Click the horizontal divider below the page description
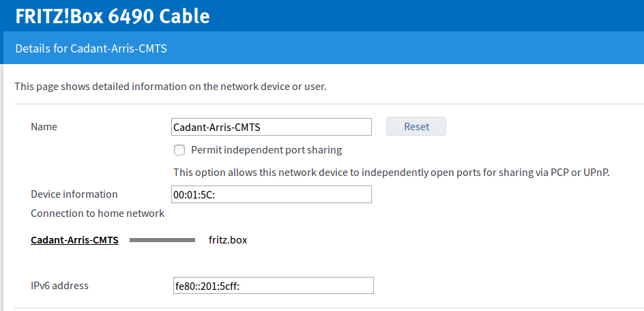 (327, 104)
